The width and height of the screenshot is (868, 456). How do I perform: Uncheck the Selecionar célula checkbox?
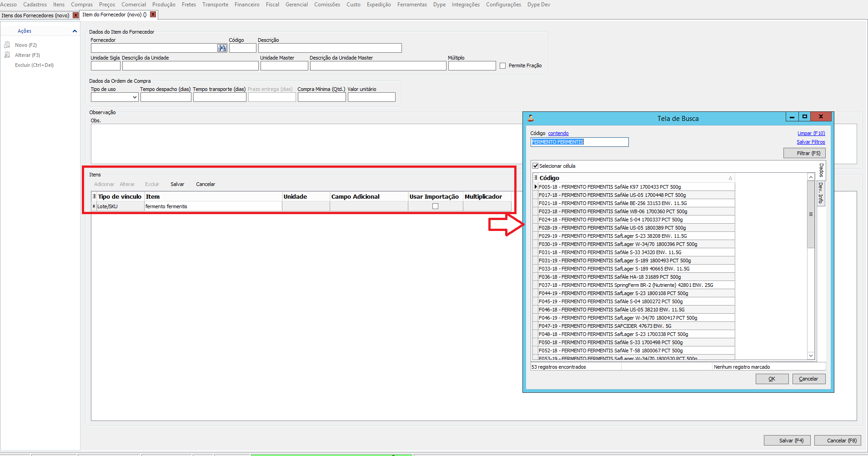[536, 166]
